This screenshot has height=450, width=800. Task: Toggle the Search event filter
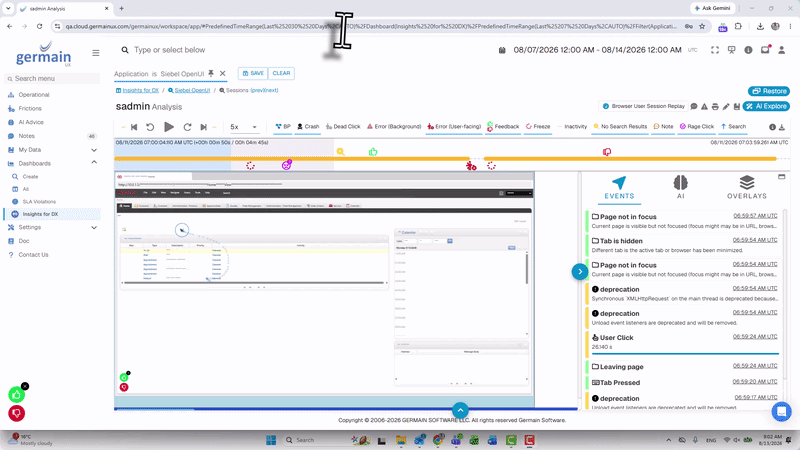(733, 127)
